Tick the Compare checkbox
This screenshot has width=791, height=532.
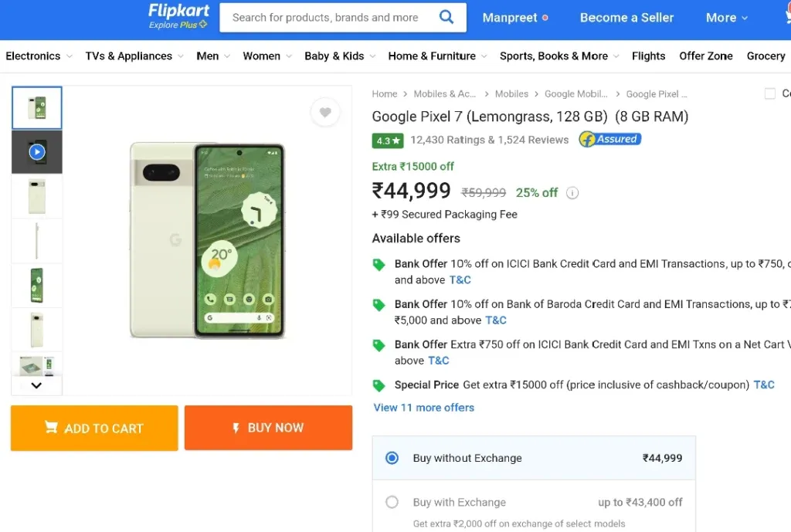click(770, 93)
